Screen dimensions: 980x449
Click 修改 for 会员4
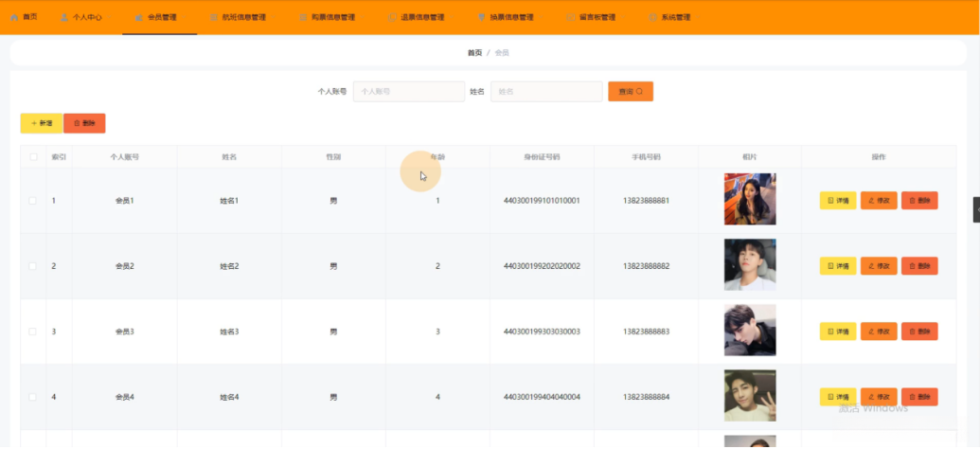coord(879,397)
